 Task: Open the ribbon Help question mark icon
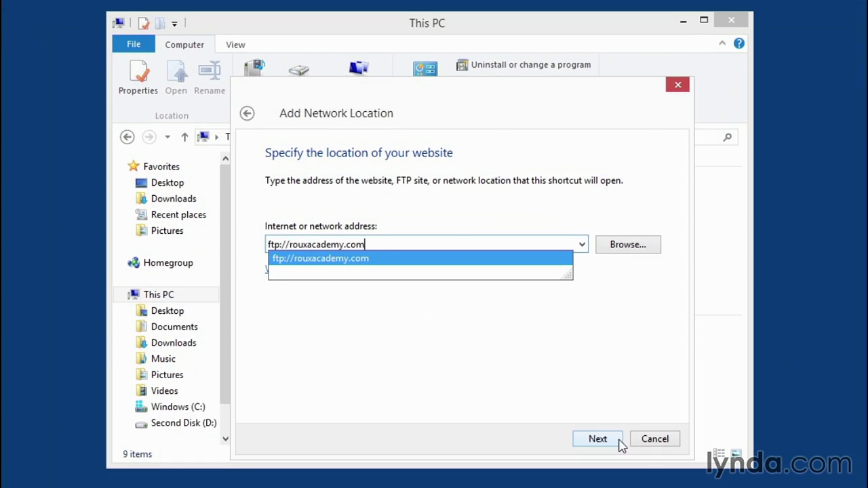(x=738, y=44)
